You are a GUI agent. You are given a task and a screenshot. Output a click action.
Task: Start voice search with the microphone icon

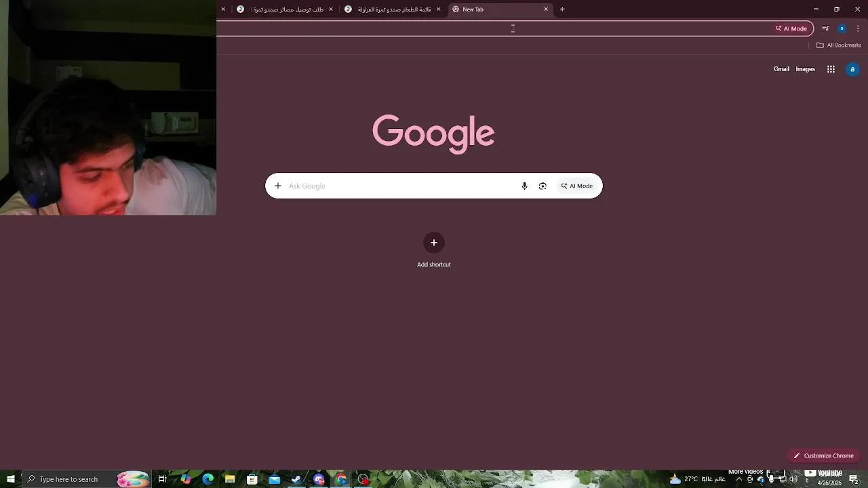524,186
